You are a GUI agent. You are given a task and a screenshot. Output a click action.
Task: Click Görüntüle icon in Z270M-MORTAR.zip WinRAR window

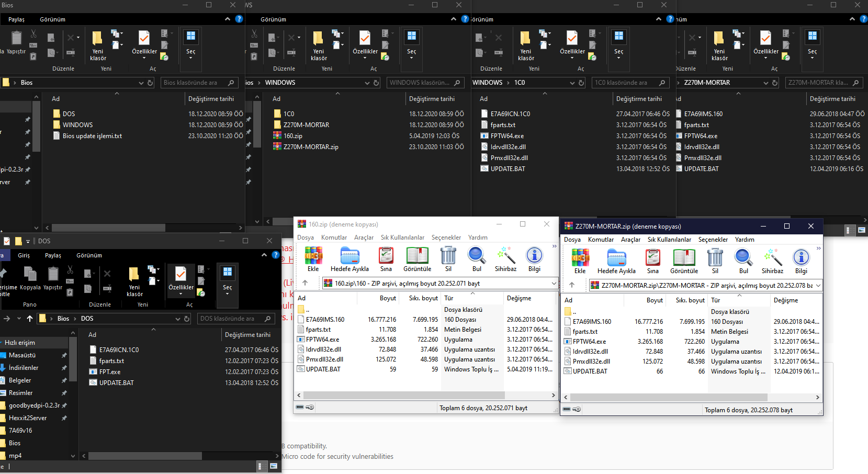[684, 261]
